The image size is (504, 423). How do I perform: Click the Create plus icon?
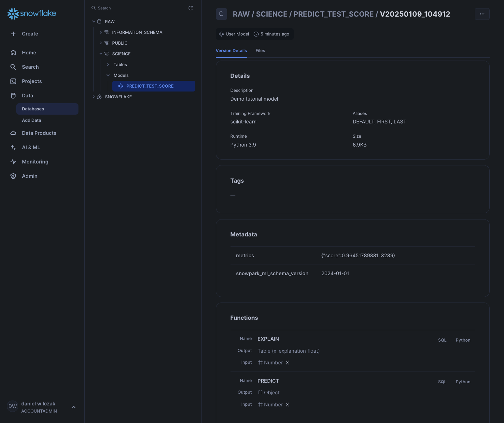point(13,34)
